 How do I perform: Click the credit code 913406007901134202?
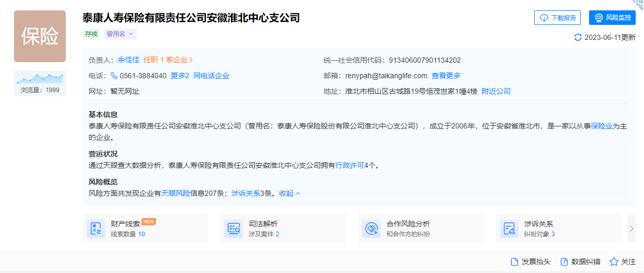pyautogui.click(x=425, y=60)
